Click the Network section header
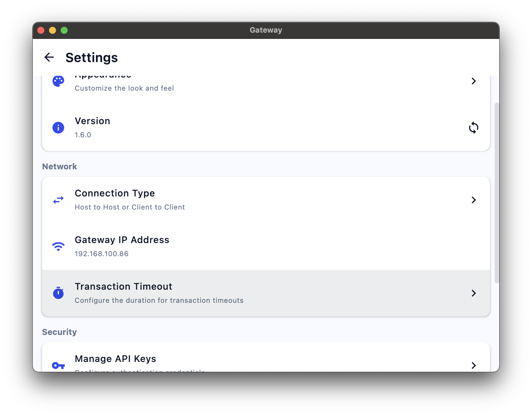 click(x=60, y=166)
